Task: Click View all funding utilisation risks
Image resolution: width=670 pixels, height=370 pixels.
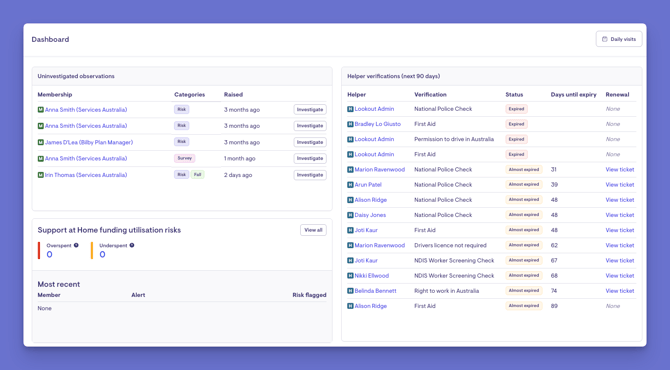Action: point(313,230)
